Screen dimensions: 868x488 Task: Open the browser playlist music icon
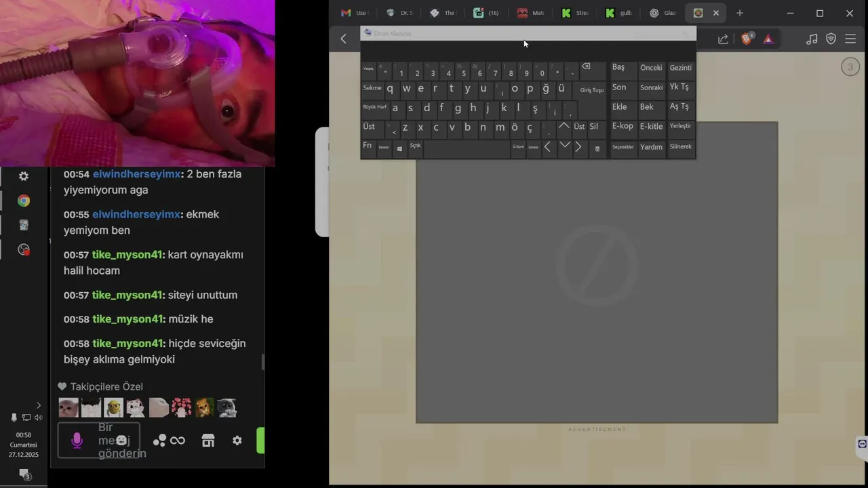pyautogui.click(x=812, y=39)
